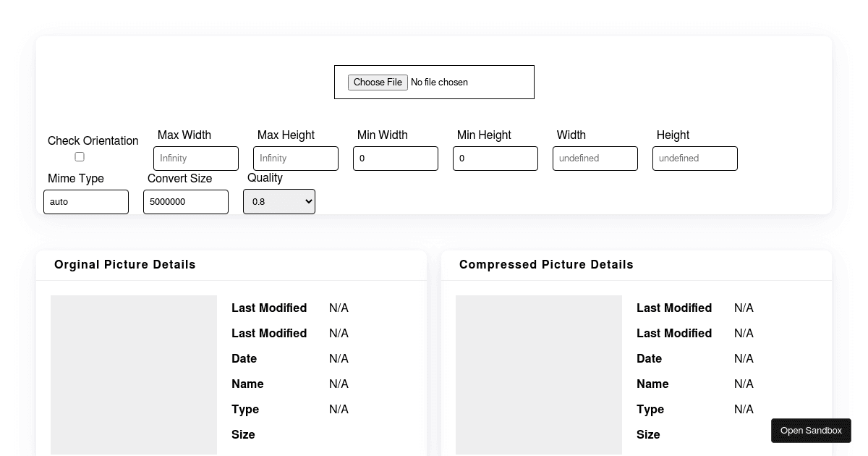Click the Quality label text
The height and width of the screenshot is (456, 868).
pos(265,178)
